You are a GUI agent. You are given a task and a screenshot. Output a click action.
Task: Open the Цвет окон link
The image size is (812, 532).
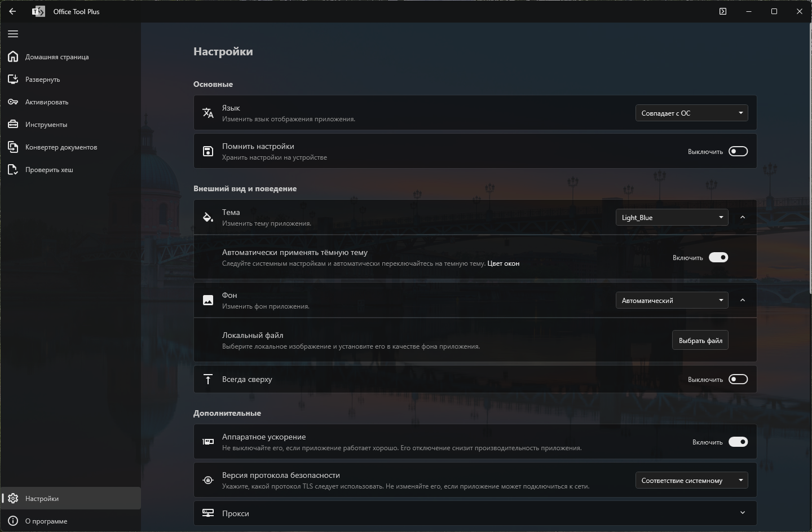pos(504,263)
